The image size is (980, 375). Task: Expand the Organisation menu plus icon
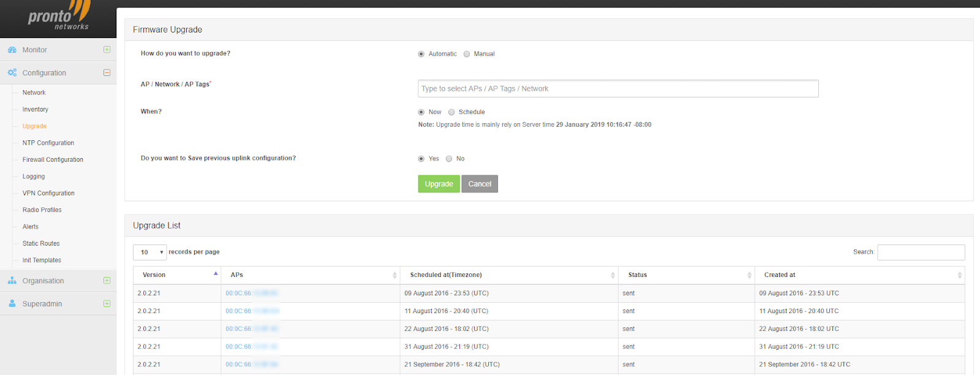point(107,281)
